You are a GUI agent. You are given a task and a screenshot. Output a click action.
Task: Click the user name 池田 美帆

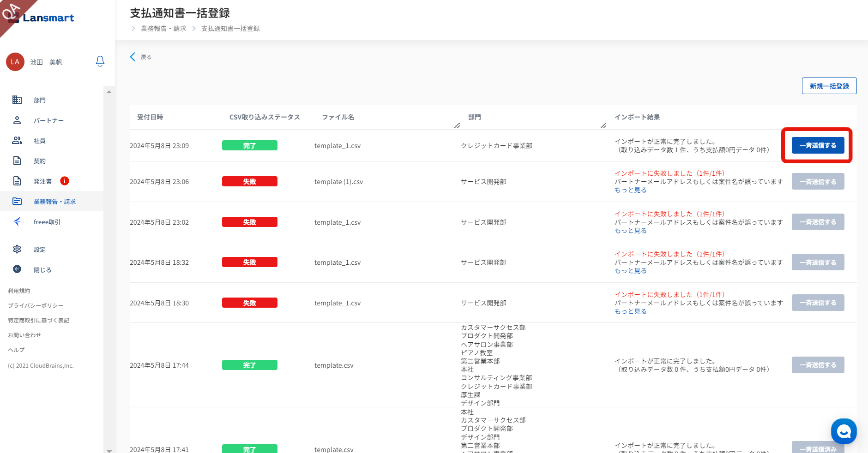click(x=46, y=62)
